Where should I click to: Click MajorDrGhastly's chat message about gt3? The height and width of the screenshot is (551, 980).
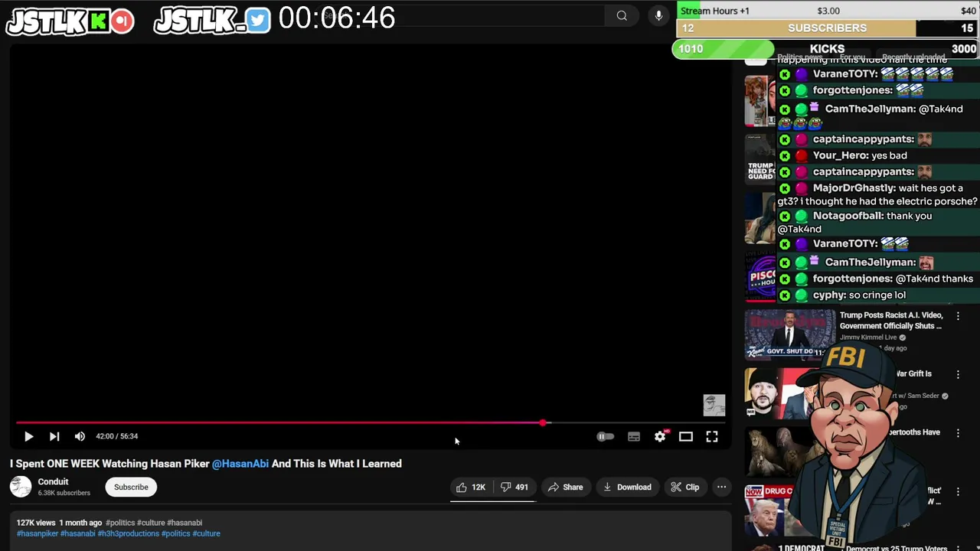(877, 194)
